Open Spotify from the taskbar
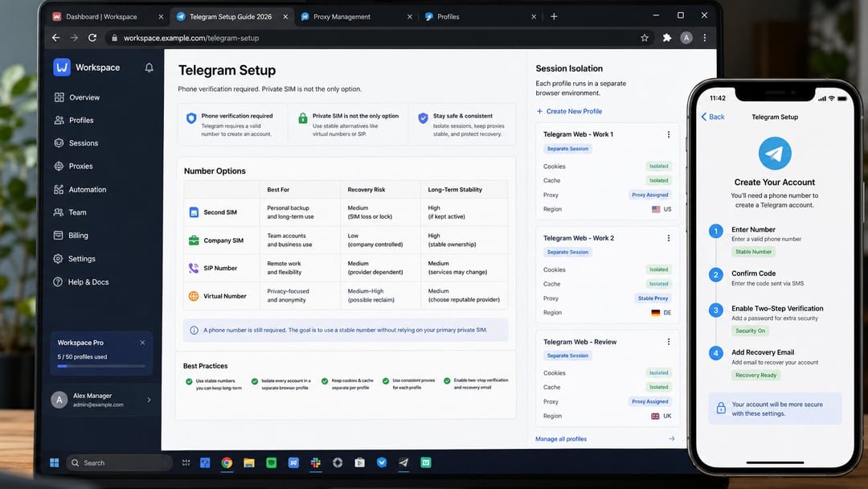868x489 pixels. (x=272, y=462)
